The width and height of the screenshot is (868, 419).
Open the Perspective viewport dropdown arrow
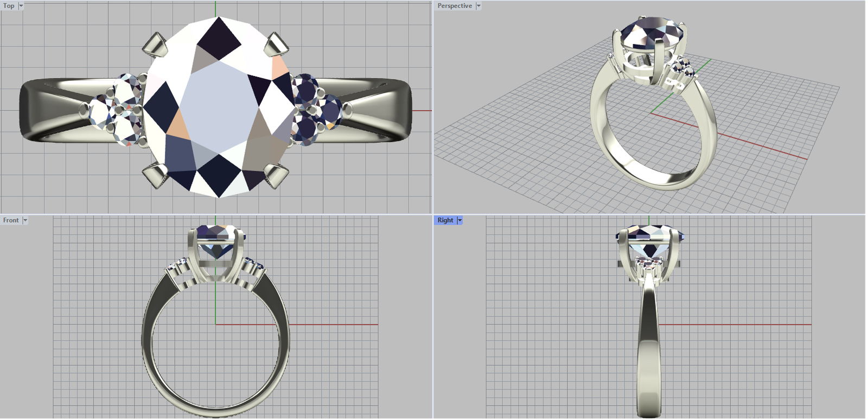point(478,6)
